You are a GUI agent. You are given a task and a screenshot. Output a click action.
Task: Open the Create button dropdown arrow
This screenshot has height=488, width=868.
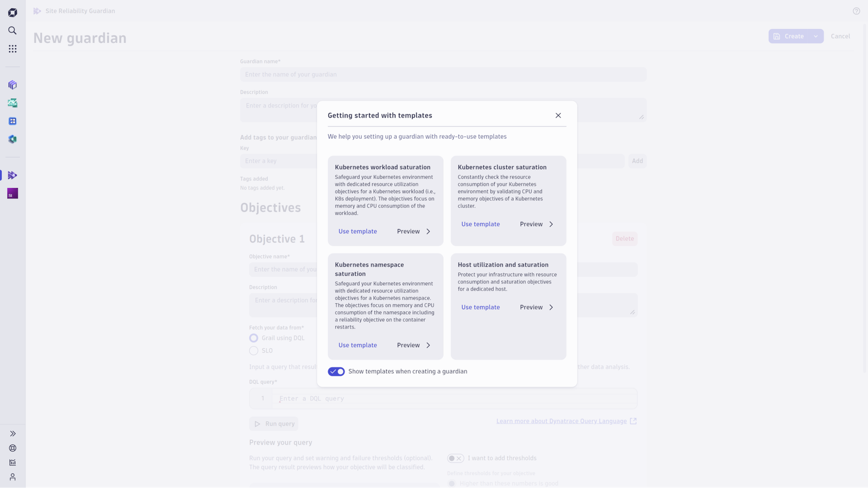[x=816, y=36]
